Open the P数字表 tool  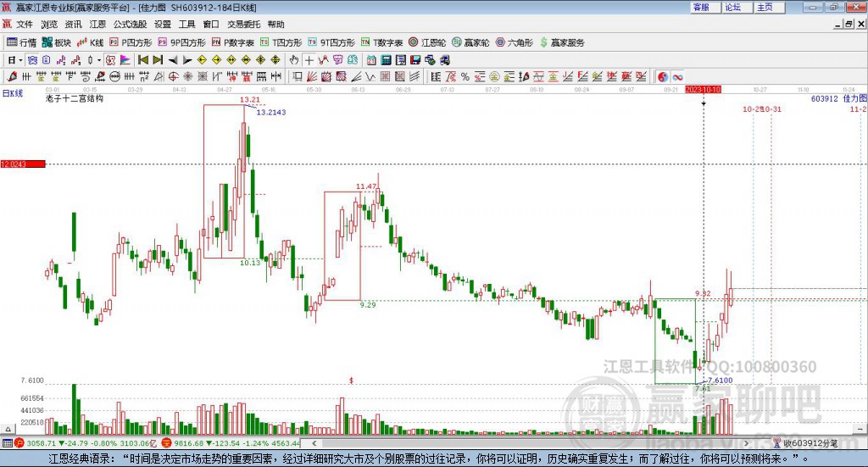(232, 42)
